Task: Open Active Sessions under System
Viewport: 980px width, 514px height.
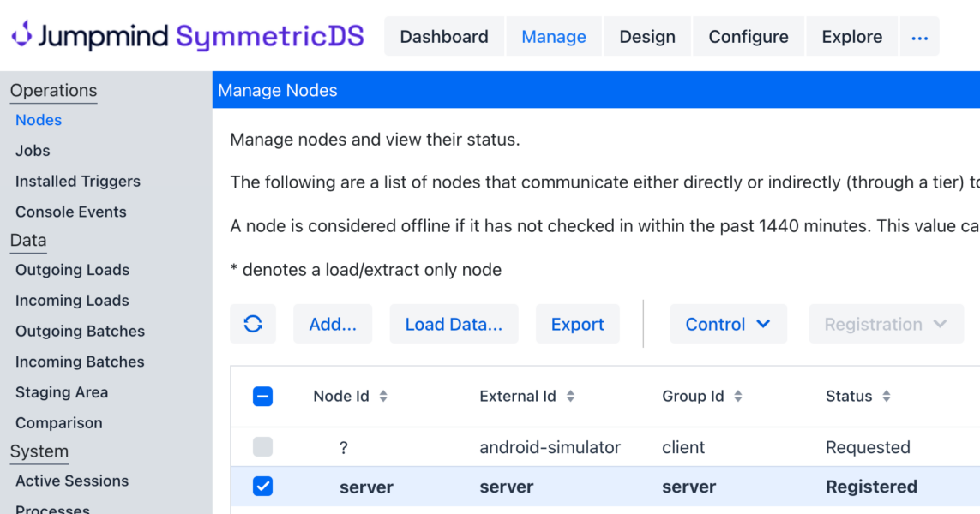Action: pyautogui.click(x=71, y=481)
